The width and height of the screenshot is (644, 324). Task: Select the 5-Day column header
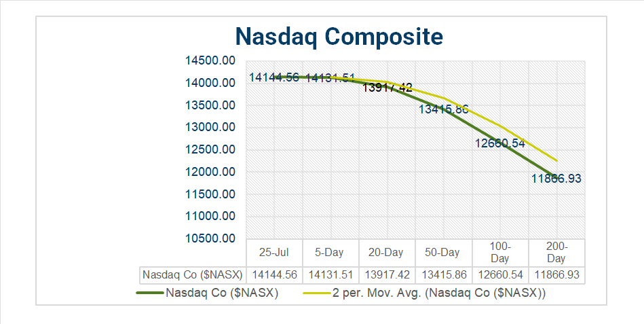329,252
